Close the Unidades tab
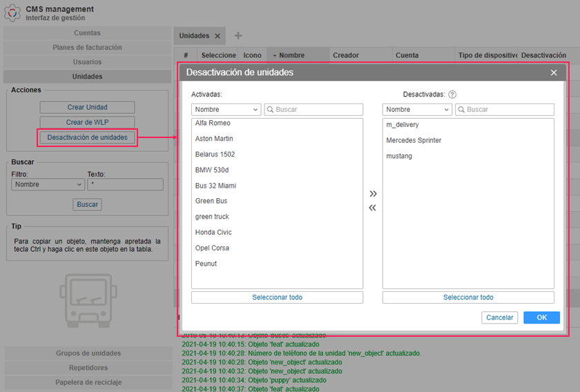Viewport: 580px width, 392px height. coord(217,36)
